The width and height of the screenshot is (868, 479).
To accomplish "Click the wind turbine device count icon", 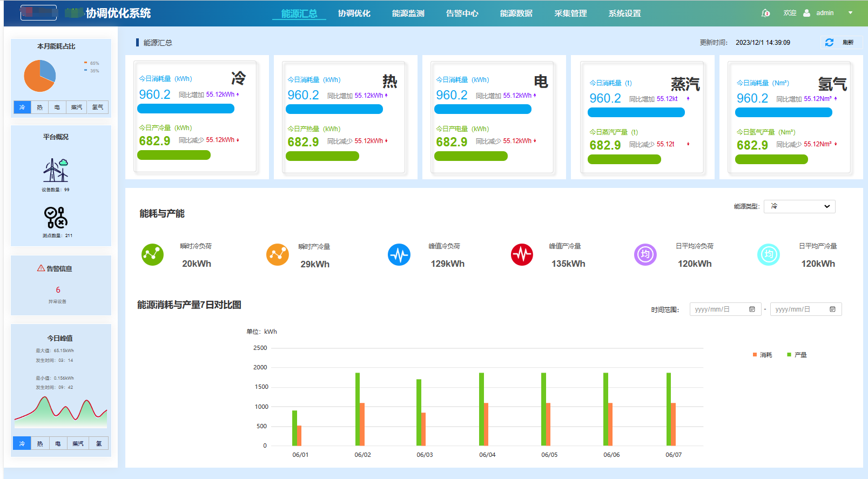I will [56, 170].
